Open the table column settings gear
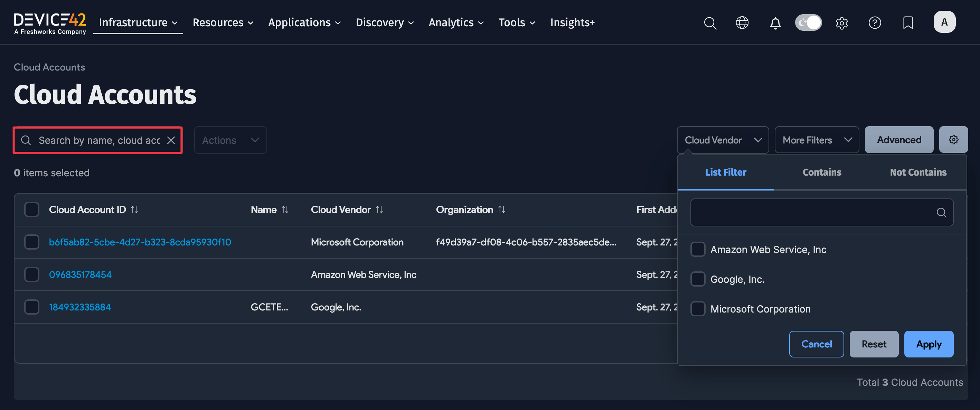980x410 pixels. pos(954,139)
